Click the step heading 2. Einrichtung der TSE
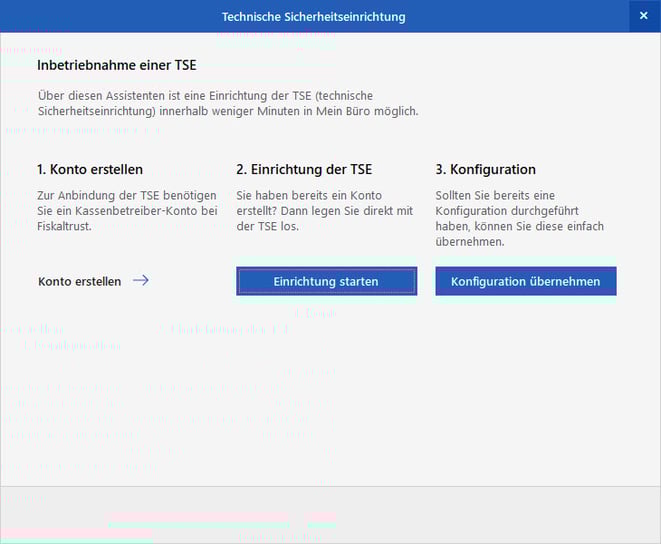This screenshot has width=661, height=544. coord(304,170)
